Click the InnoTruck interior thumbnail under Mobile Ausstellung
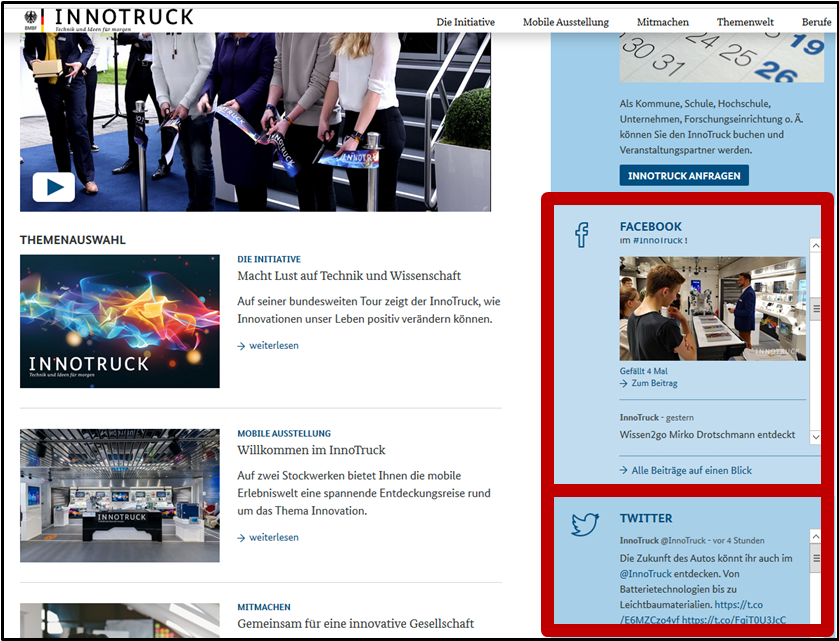The width and height of the screenshot is (839, 641). 119,495
